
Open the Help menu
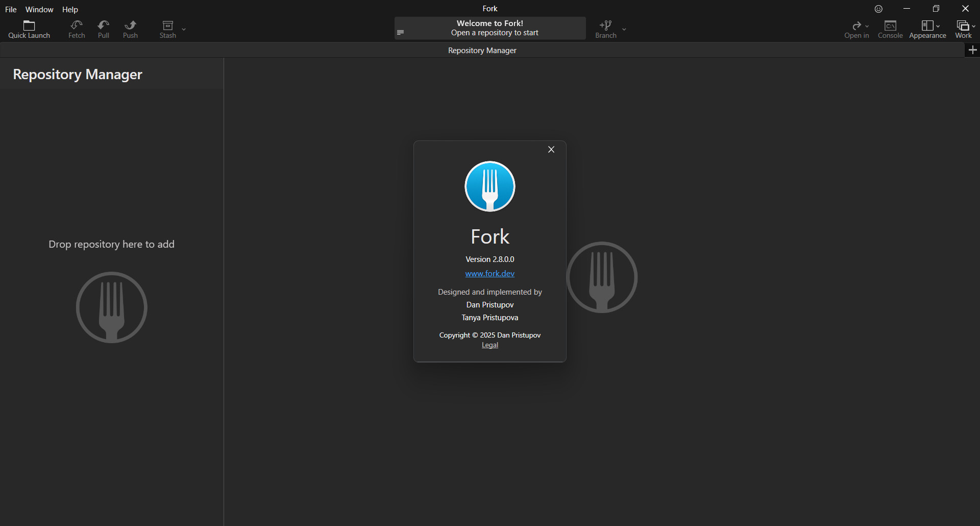pyautogui.click(x=70, y=9)
